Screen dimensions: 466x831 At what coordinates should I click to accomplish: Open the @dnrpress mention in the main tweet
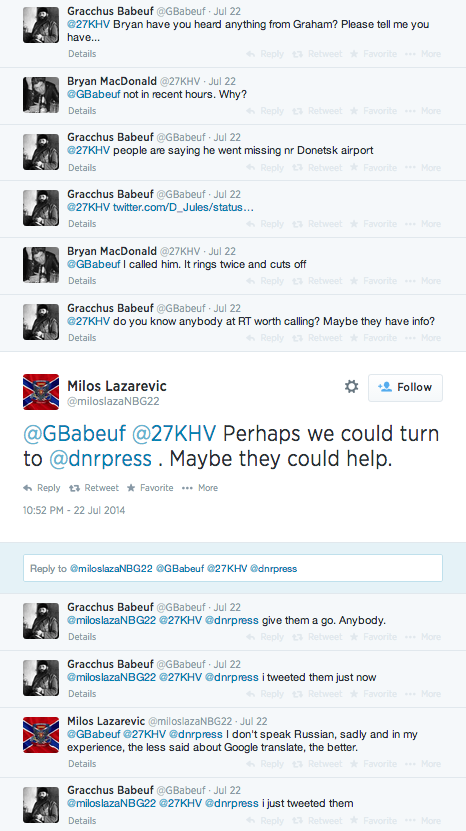click(x=100, y=459)
